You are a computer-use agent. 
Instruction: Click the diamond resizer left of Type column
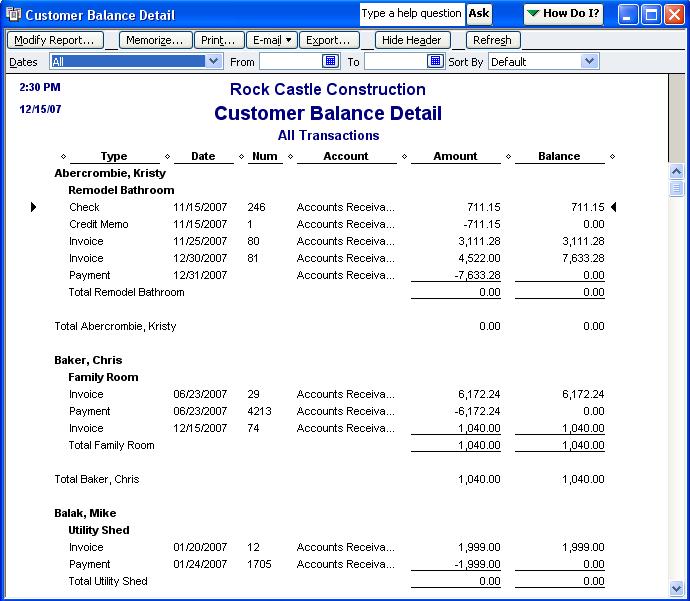pos(63,157)
